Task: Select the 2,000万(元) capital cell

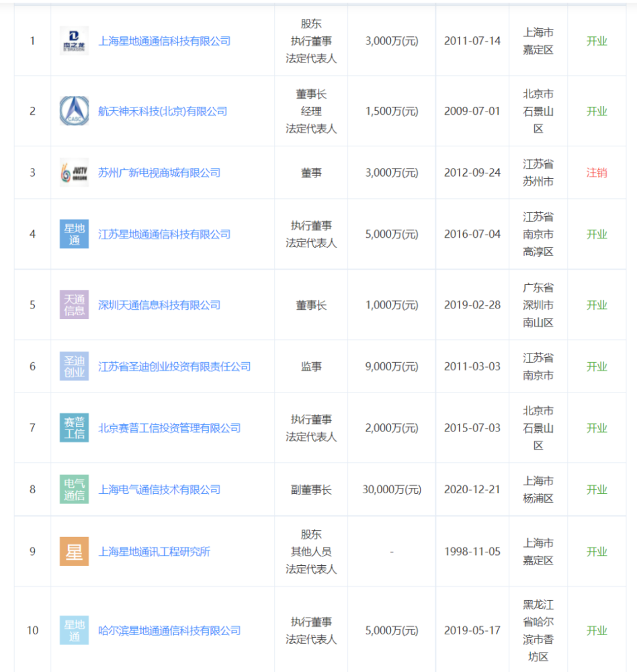Action: tap(392, 428)
